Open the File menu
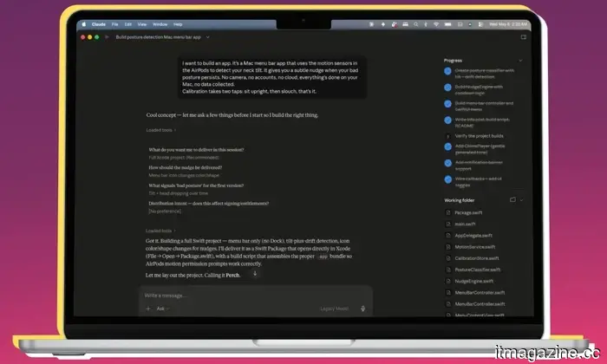Viewport: 607px width, 364px height. click(115, 24)
